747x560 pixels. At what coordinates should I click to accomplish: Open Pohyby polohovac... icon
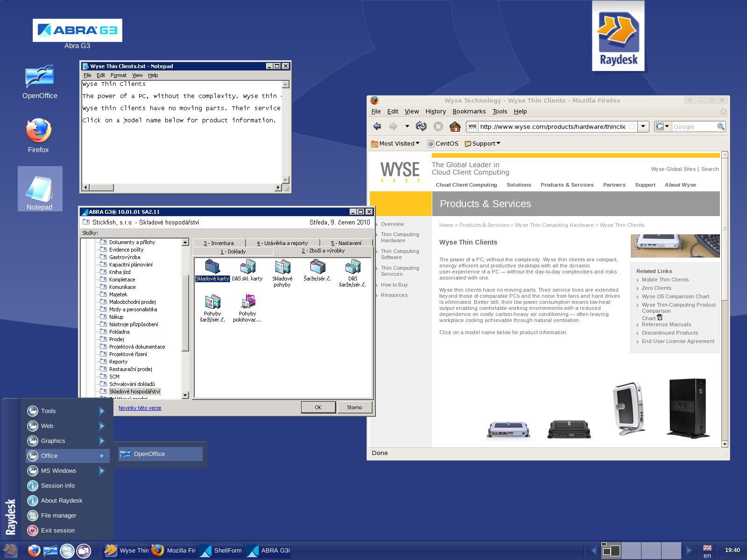[247, 308]
